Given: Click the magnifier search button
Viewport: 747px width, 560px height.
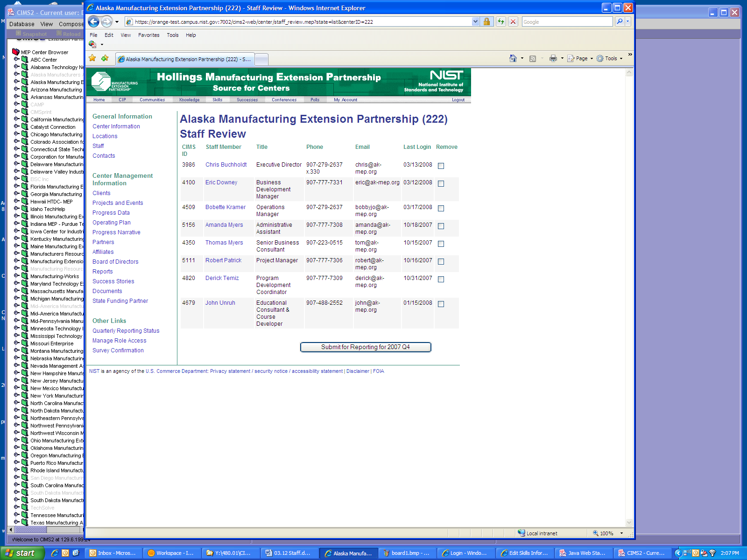Looking at the screenshot, I should click(x=620, y=21).
